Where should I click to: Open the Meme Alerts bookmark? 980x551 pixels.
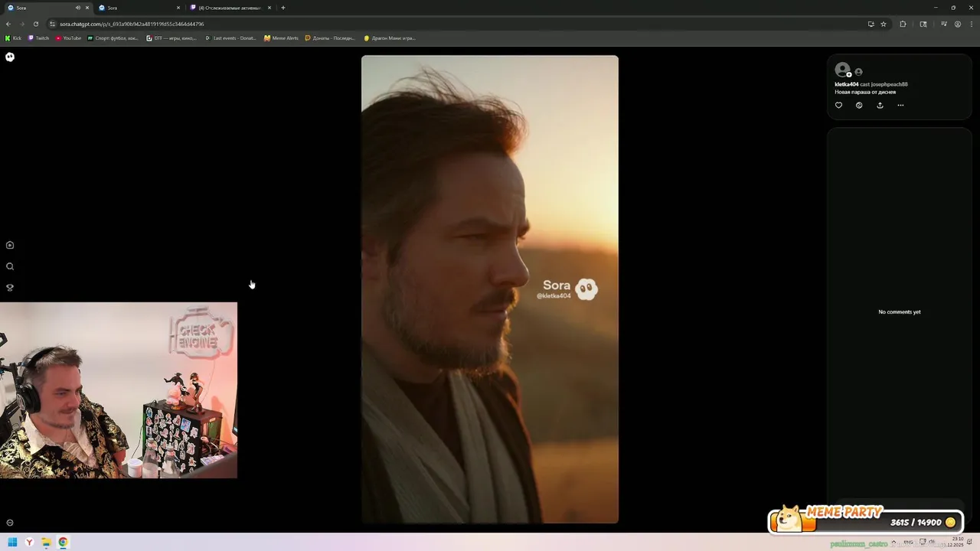281,37
